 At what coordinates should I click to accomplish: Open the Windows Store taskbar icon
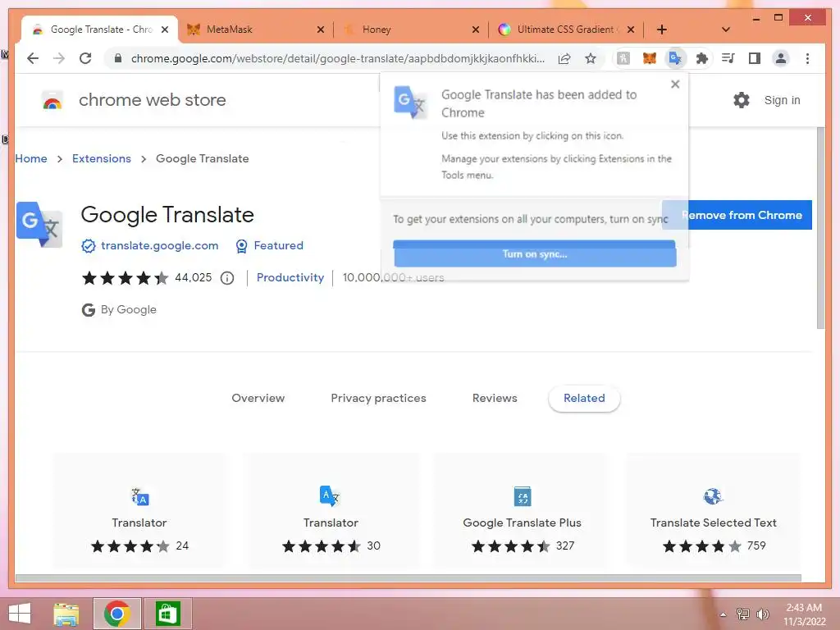(x=167, y=614)
